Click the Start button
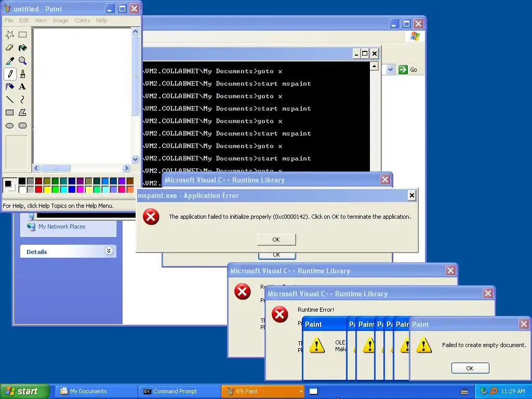 [24, 391]
